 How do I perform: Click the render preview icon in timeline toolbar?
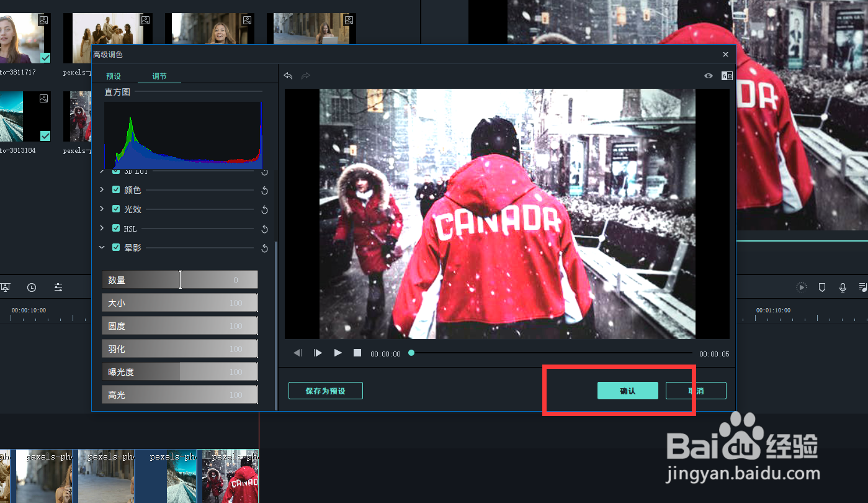(x=802, y=288)
